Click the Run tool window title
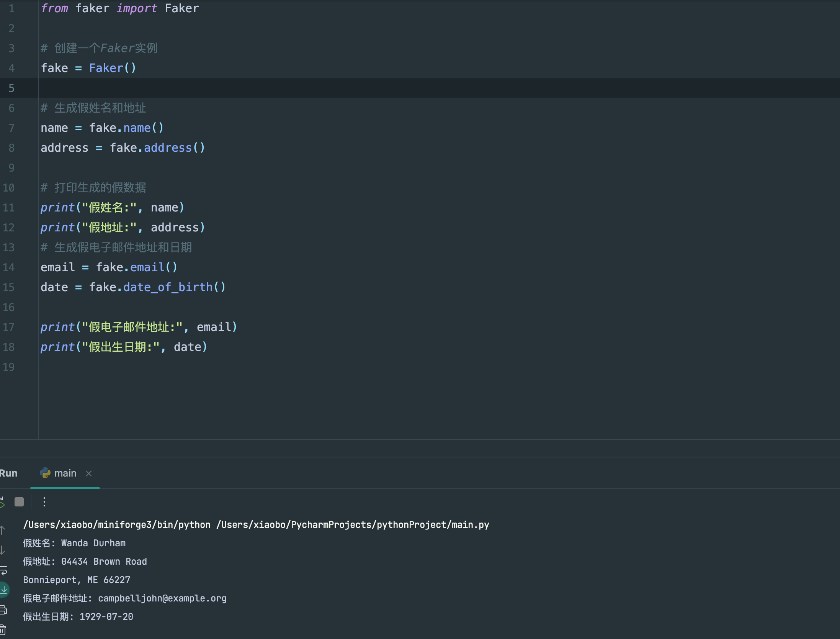 (8, 473)
